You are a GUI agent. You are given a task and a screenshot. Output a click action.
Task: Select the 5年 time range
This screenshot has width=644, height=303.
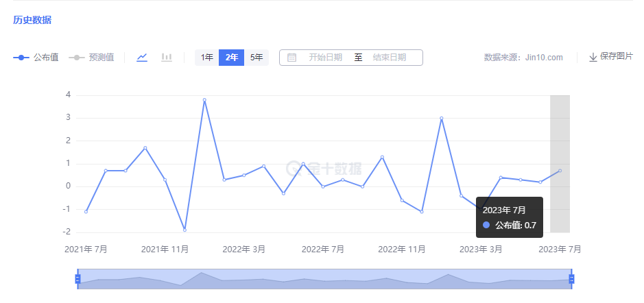pos(257,58)
